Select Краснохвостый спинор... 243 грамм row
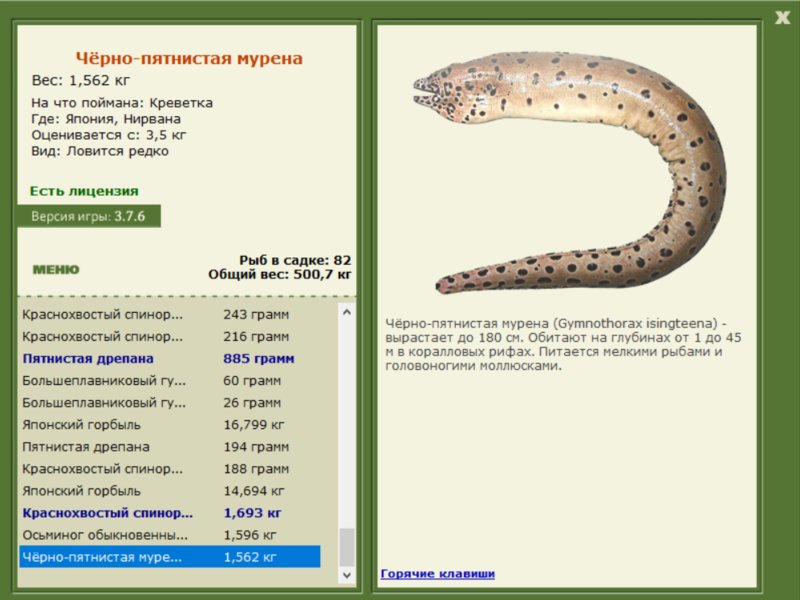 (x=170, y=314)
